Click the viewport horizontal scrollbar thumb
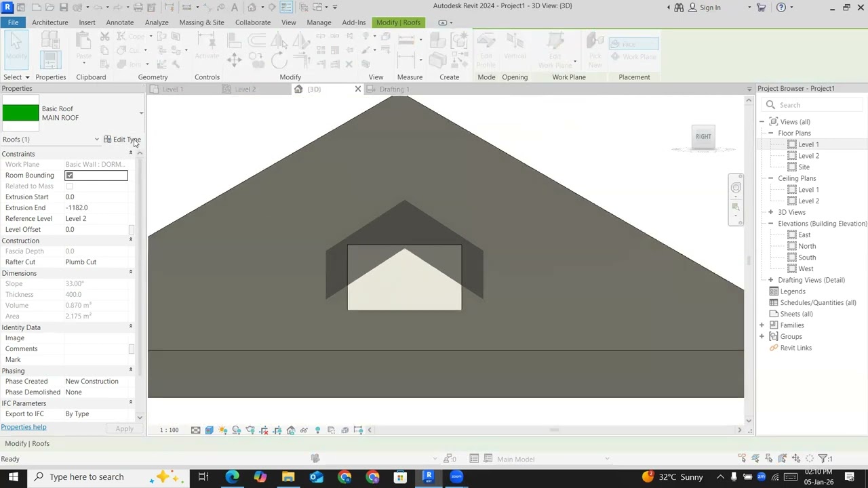The image size is (868, 488). coord(555,430)
